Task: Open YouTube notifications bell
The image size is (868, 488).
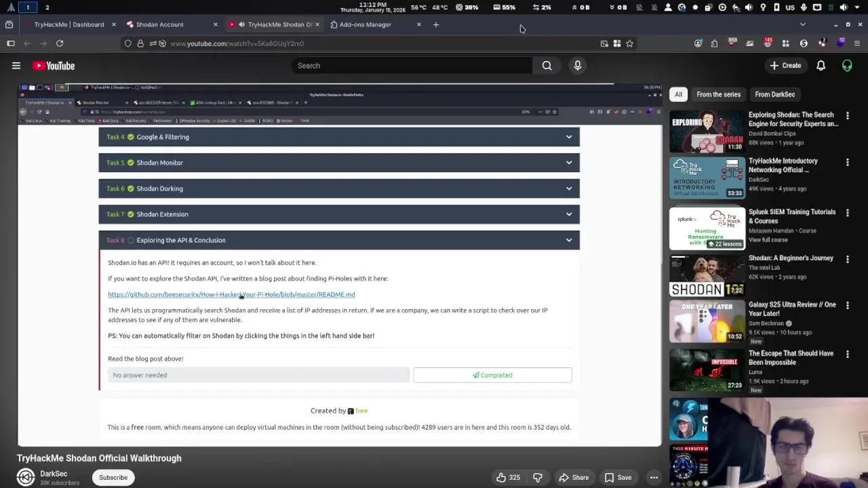Action: [821, 66]
